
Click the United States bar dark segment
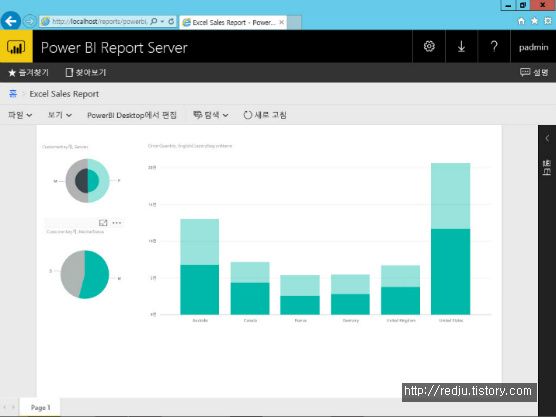point(450,272)
